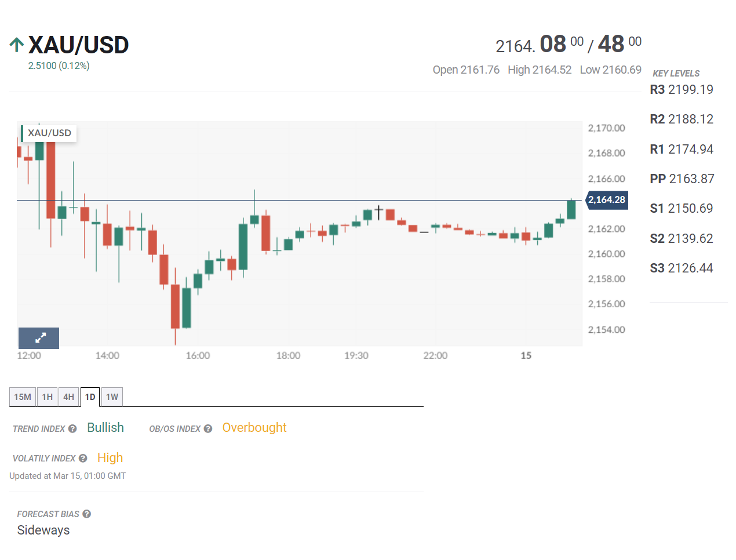Click the Overbought OB/OS value
736x560 pixels.
pyautogui.click(x=254, y=428)
